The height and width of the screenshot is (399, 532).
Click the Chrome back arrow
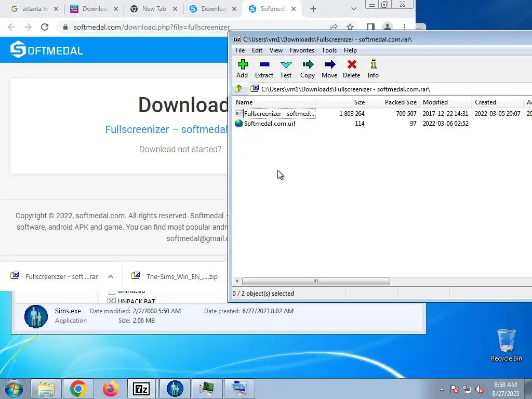(x=11, y=27)
